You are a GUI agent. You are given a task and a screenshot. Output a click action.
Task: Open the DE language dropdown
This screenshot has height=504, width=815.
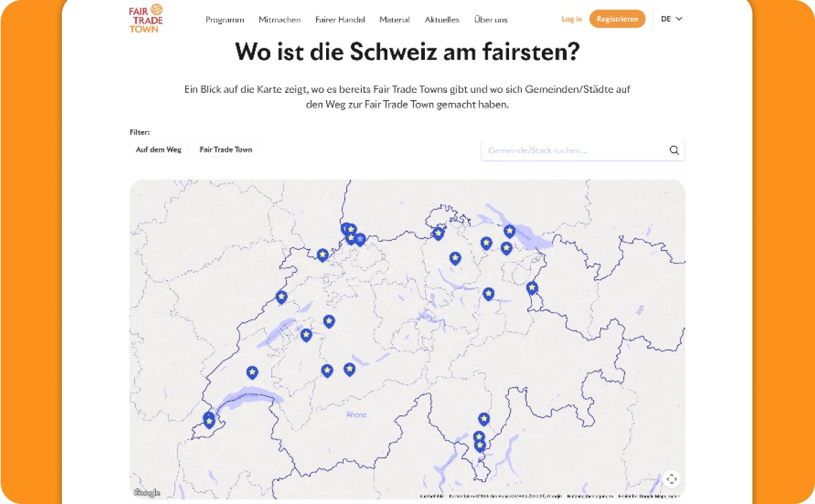(x=671, y=19)
